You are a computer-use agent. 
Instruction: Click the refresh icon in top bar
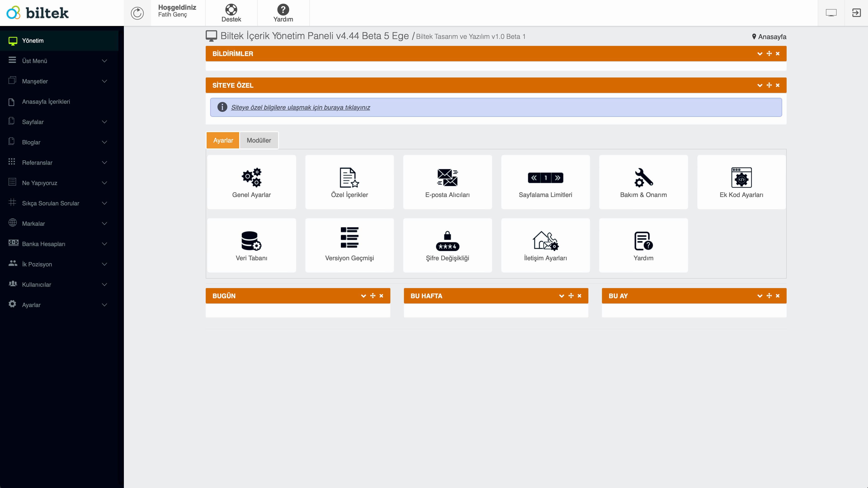137,13
